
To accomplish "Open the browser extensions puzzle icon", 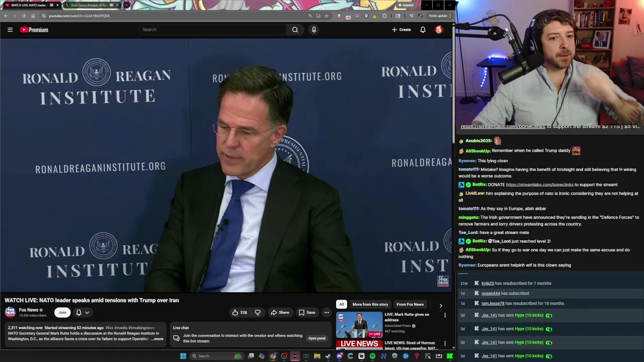I will pos(384,16).
